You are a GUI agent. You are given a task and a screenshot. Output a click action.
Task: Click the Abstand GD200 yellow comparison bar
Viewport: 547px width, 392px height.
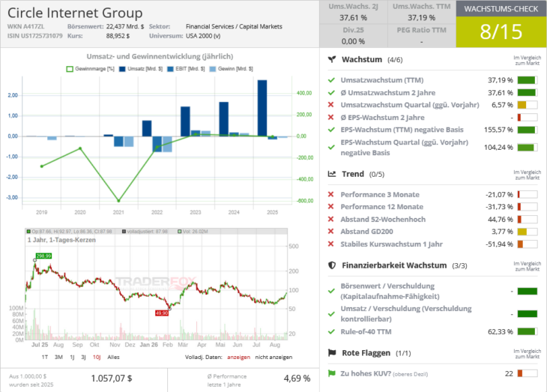point(527,232)
